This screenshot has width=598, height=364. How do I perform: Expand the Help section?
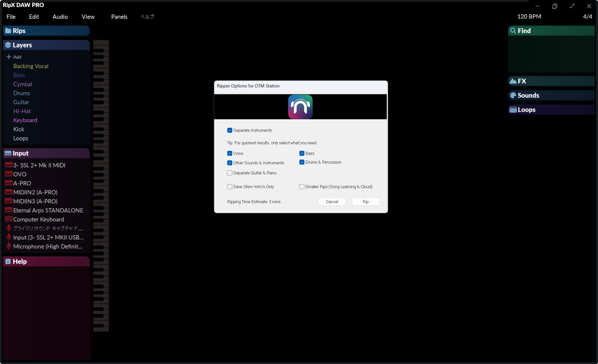tap(19, 261)
